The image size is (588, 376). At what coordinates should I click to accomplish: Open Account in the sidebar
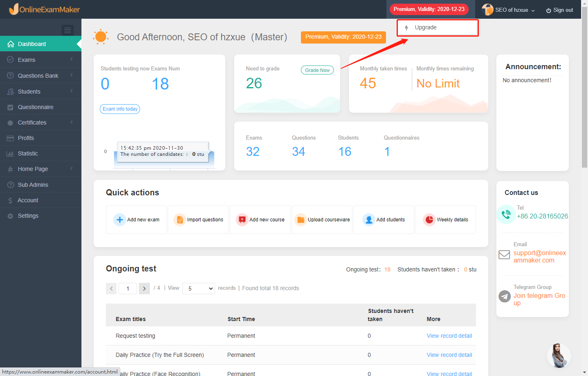(41, 200)
